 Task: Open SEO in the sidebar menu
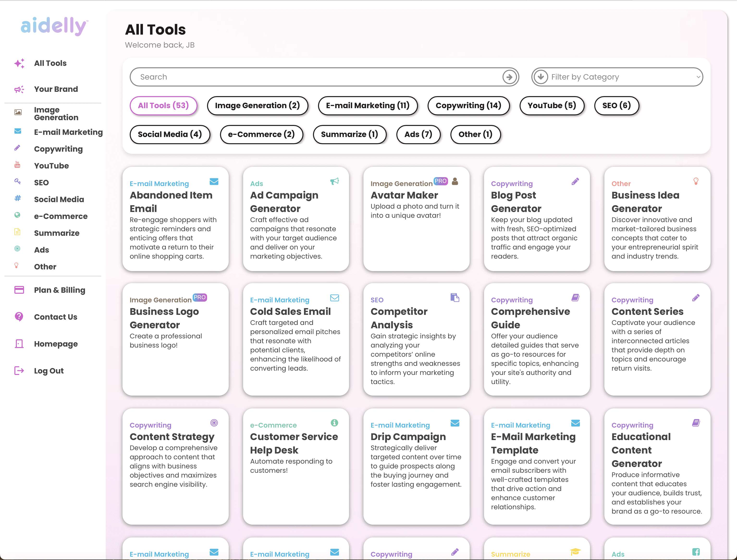(41, 183)
